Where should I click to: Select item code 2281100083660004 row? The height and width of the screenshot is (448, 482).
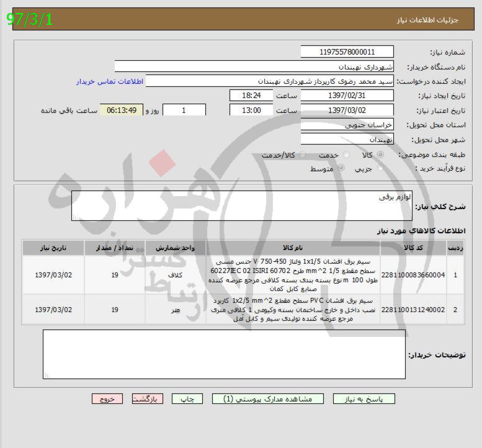(413, 275)
